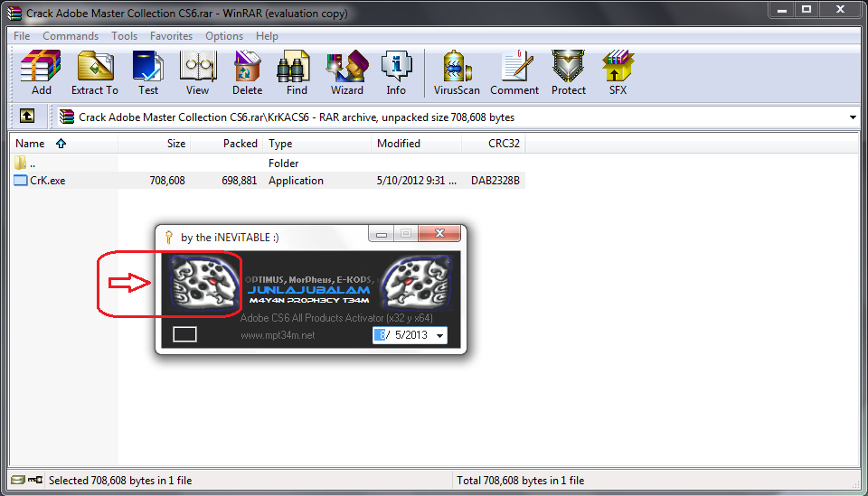Screen dimensions: 868x496
Task: Click the right skull image in activator
Action: point(417,283)
